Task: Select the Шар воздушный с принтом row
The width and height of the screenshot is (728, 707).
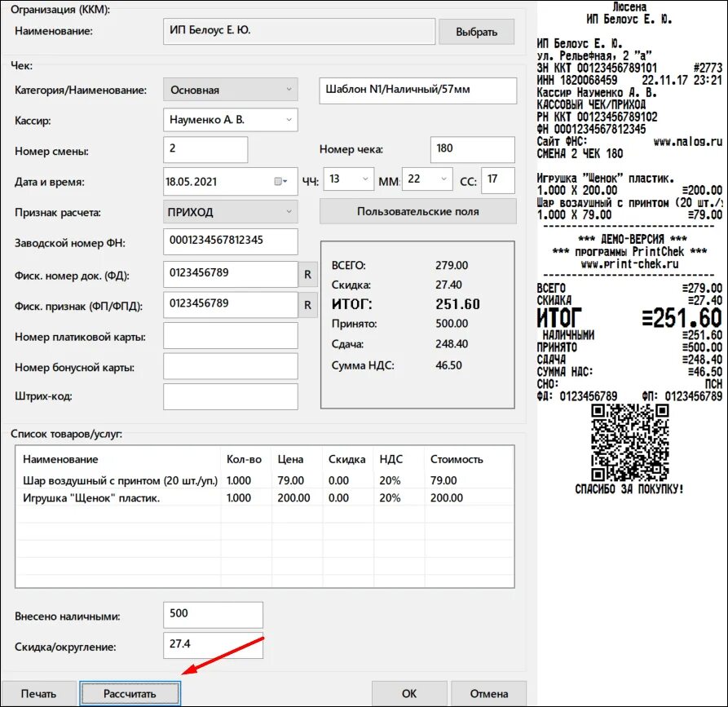Action: (x=265, y=480)
